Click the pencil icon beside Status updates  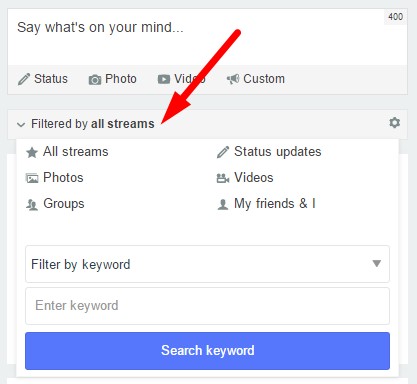click(x=223, y=152)
